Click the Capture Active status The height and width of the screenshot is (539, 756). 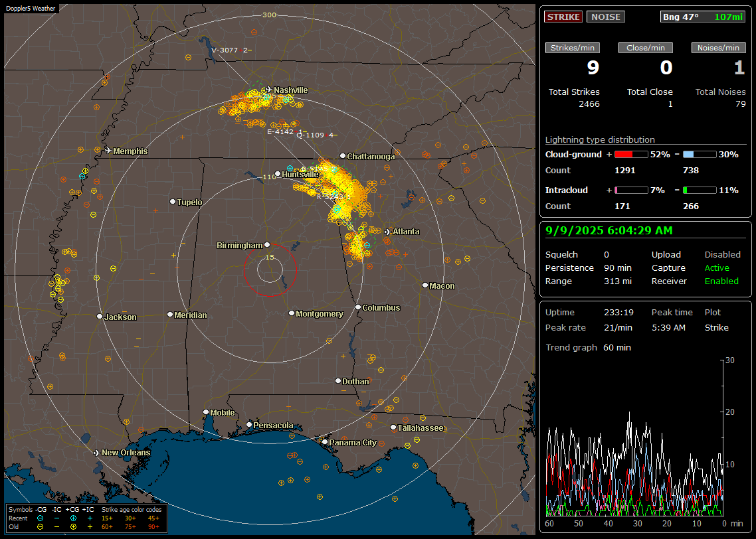[717, 268]
